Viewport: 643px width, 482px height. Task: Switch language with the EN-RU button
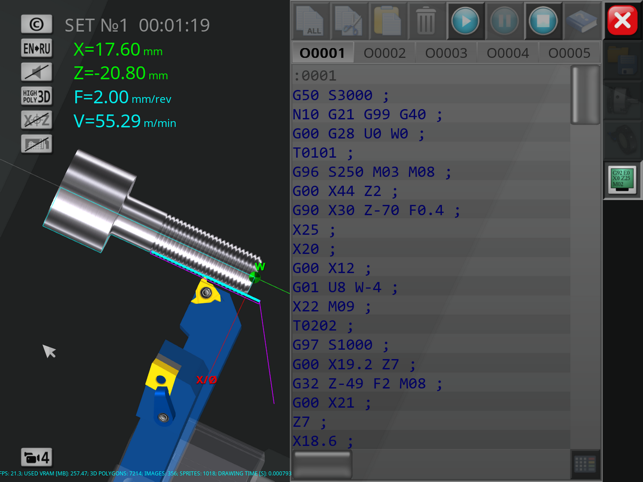click(37, 48)
